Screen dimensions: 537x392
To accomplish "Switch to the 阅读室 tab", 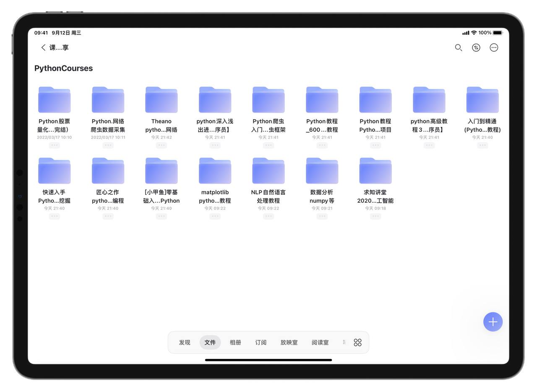I will [x=320, y=342].
